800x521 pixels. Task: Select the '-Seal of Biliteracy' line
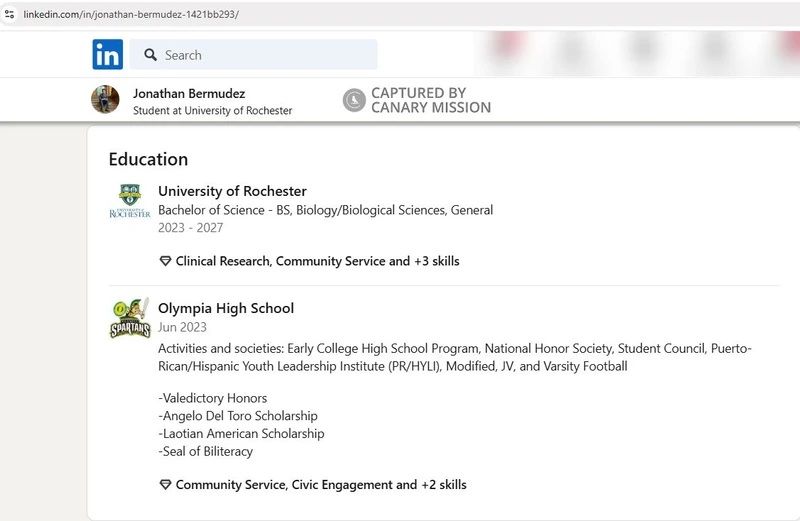[x=206, y=452]
